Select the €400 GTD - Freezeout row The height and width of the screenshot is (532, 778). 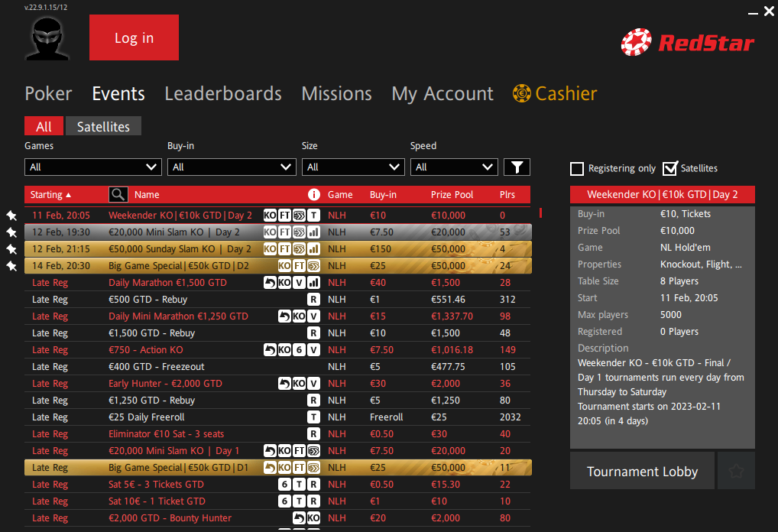(278, 367)
